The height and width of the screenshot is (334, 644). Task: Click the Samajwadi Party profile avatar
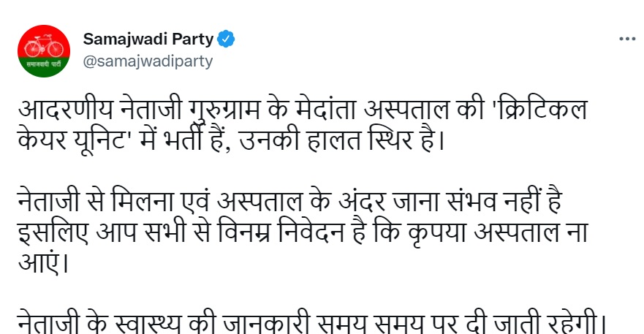(44, 50)
